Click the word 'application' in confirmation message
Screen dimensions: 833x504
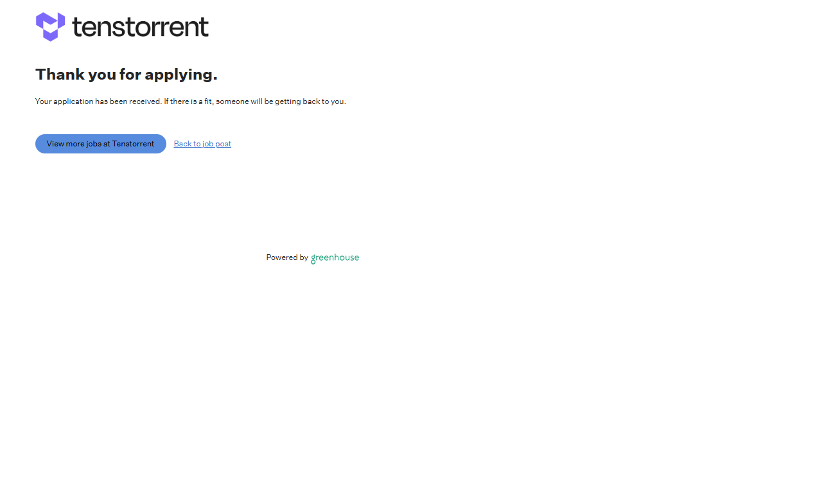click(x=73, y=101)
